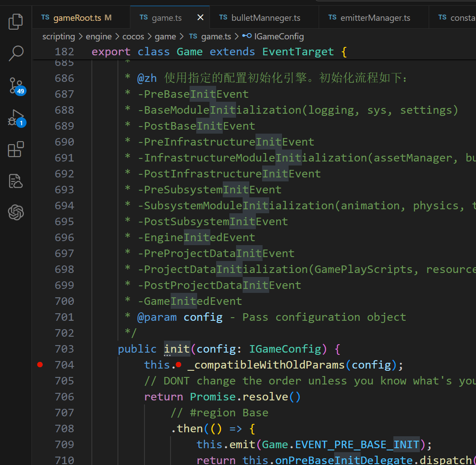Open the Explorer view in activity bar
The image size is (476, 465).
coord(16,21)
